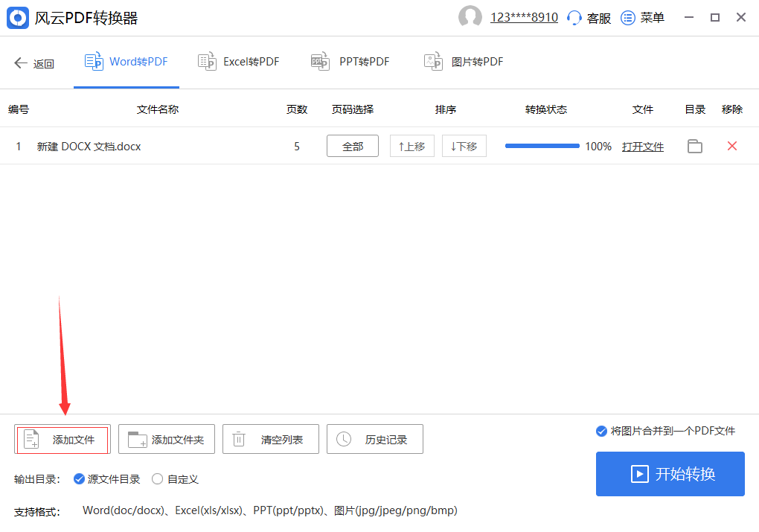Open output folder icon for 新建 DOCX 文档
Image resolution: width=759 pixels, height=532 pixels.
pos(694,146)
